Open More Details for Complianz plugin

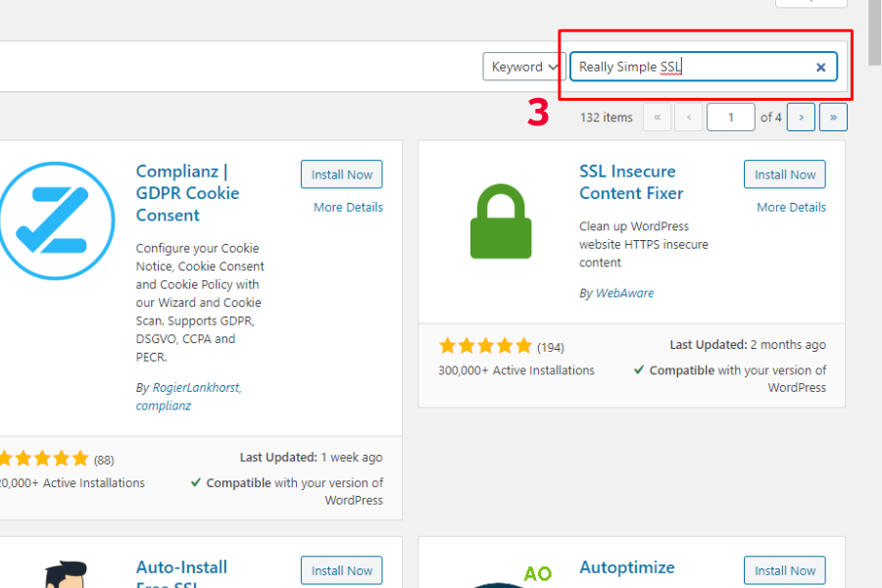pyautogui.click(x=348, y=207)
